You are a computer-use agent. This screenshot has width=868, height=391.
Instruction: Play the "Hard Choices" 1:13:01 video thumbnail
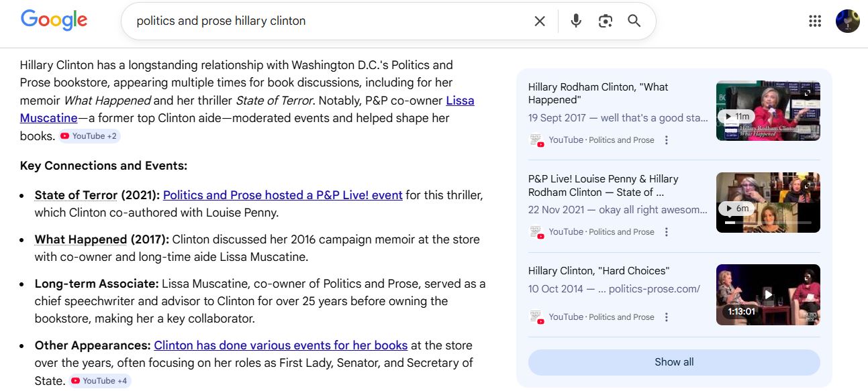pos(768,294)
